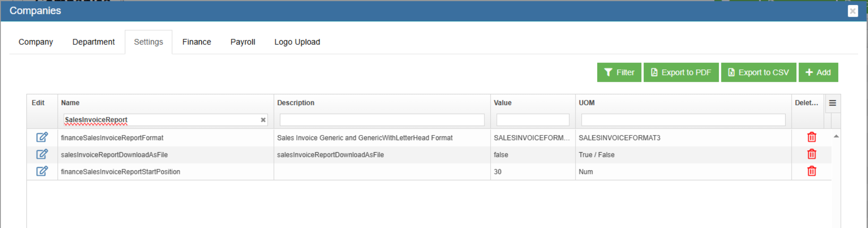The width and height of the screenshot is (868, 228).
Task: Edit the salesInvoiceReportDownloadAsFile row
Action: coord(42,154)
